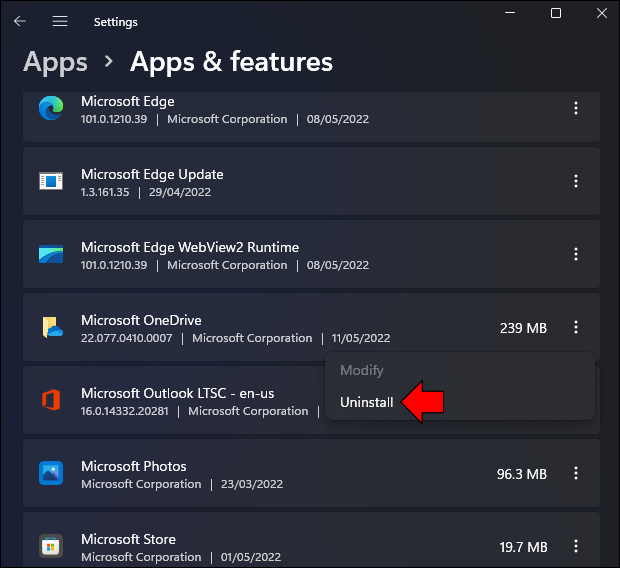Open three-dot menu for Microsoft Photos

point(576,473)
